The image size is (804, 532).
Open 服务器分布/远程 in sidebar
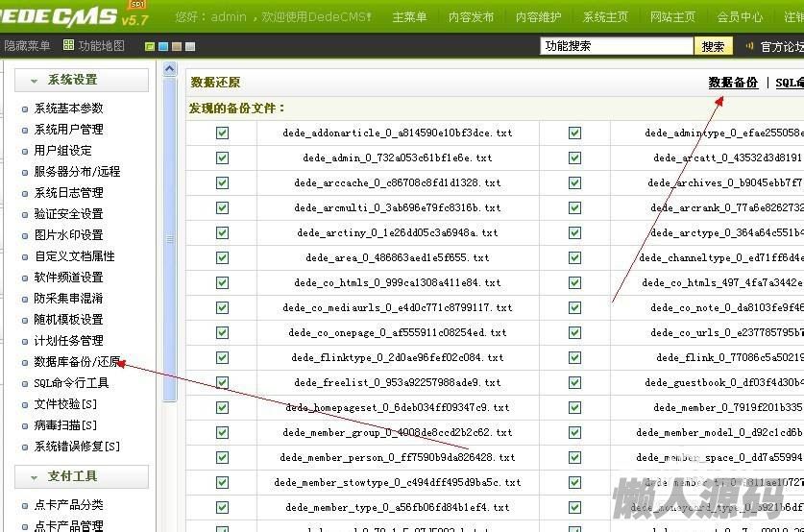(77, 171)
